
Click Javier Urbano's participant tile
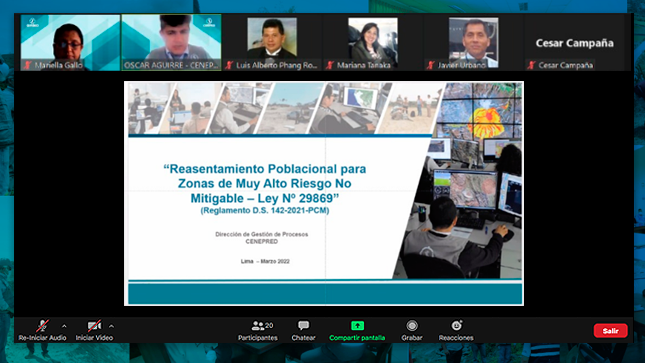pyautogui.click(x=473, y=42)
